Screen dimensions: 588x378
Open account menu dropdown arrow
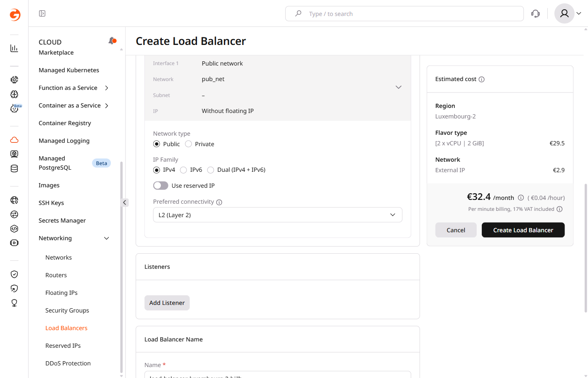point(579,13)
